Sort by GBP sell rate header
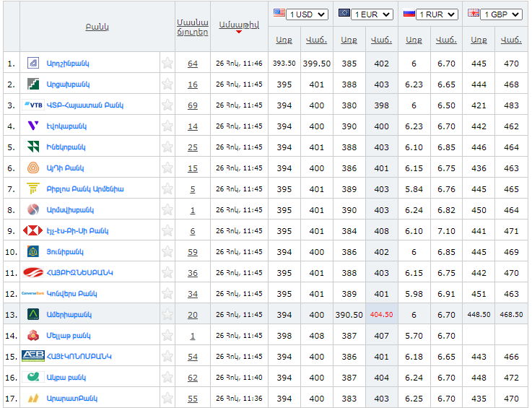 (x=511, y=40)
